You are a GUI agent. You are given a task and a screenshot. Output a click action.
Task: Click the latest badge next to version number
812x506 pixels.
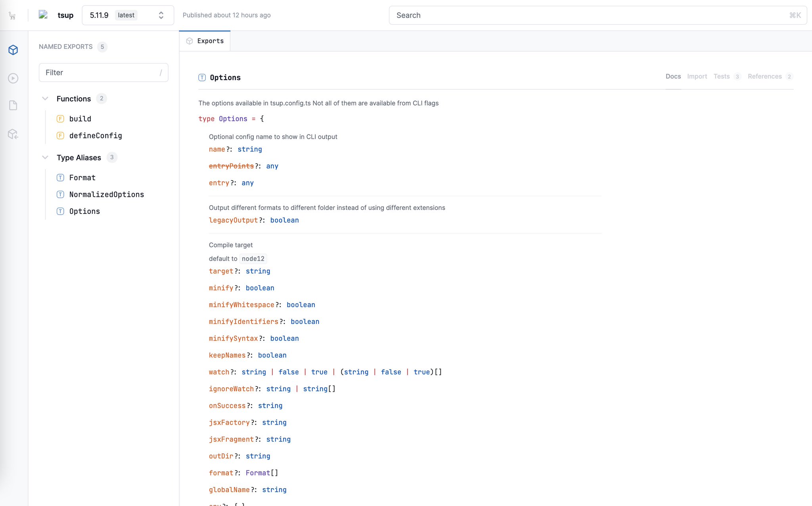126,15
